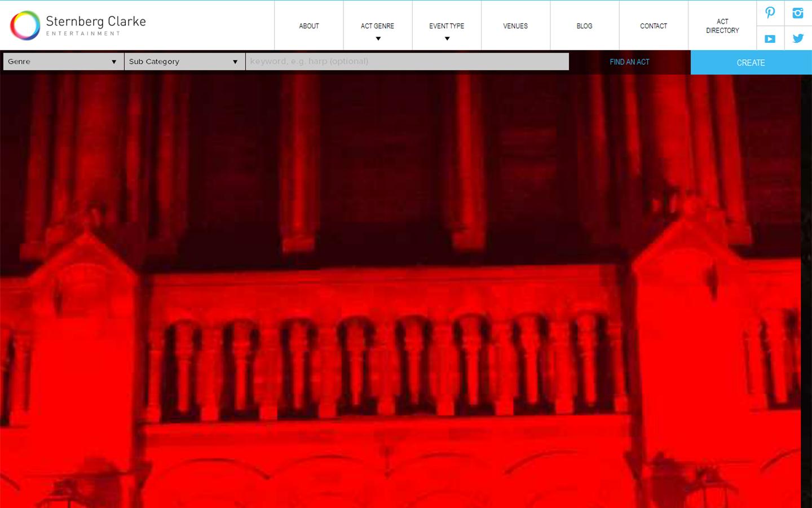The image size is (812, 508).
Task: Click the Sternberg Clarke rainbow circle logo
Action: click(25, 25)
